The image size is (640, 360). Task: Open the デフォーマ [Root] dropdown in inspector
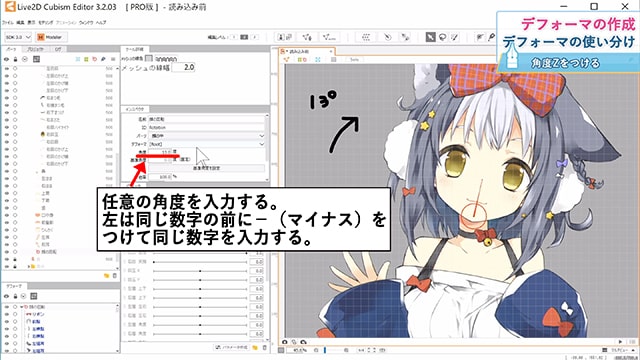coord(207,144)
